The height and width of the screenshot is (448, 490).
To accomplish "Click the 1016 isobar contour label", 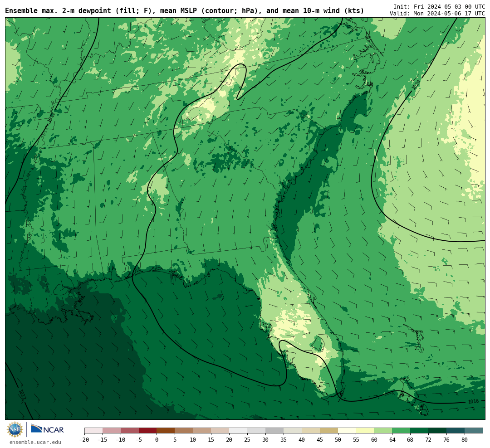I will pyautogui.click(x=473, y=401).
